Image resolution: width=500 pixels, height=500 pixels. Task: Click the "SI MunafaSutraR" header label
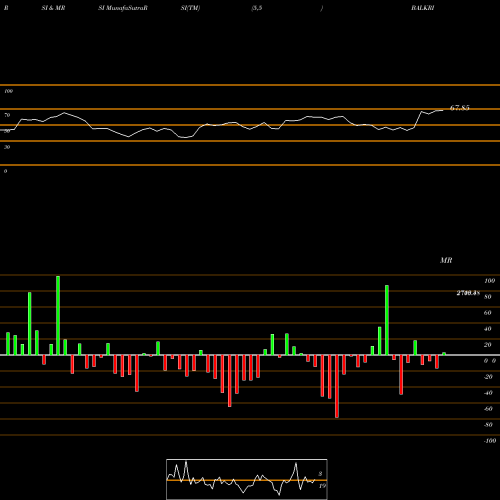[123, 8]
